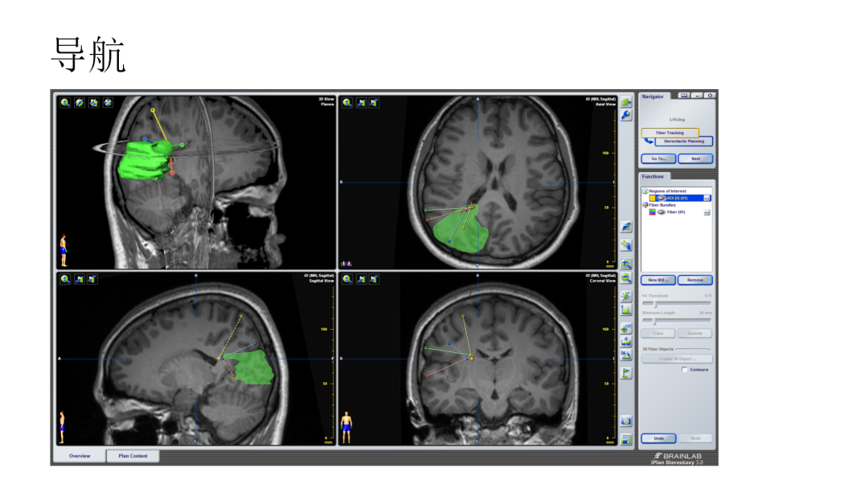Click the FA Threshold slider handle

pos(656,303)
